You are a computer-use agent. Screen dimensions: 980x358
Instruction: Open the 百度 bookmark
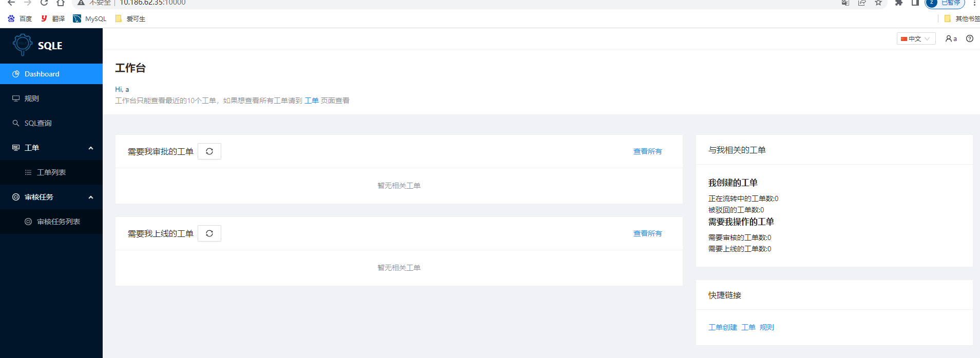tap(20, 18)
